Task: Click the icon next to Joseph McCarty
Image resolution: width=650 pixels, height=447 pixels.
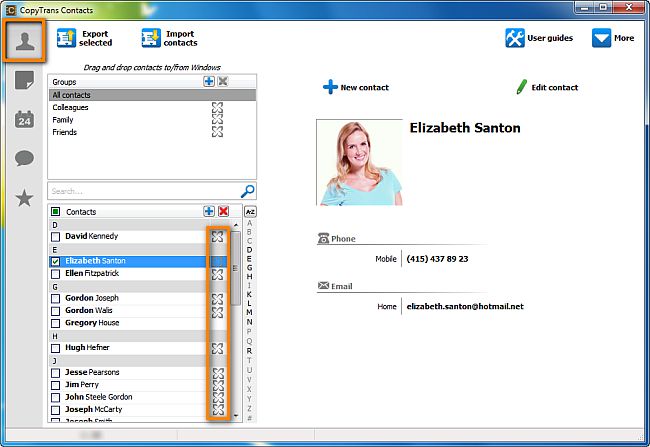Action: [x=218, y=410]
